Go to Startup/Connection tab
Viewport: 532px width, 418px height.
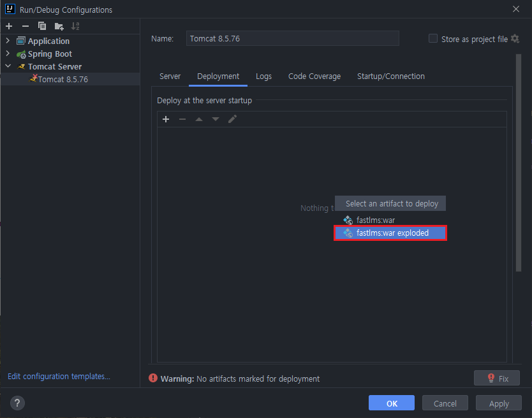391,76
